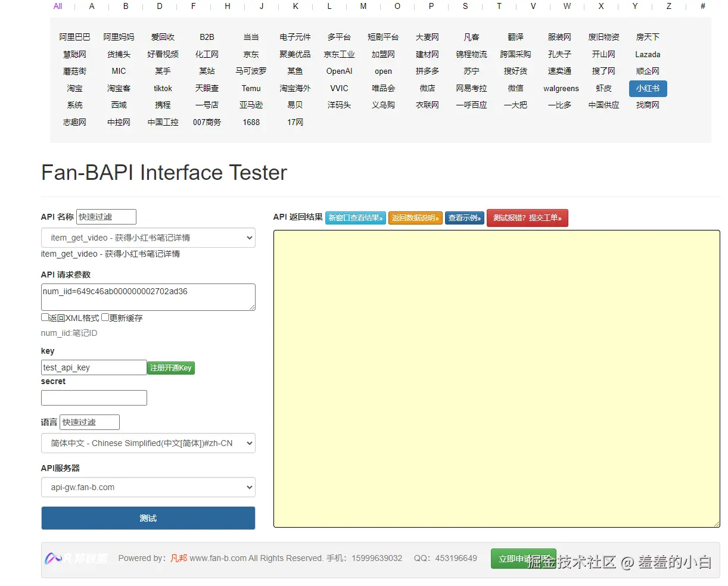Select the 淘宝海外 platform
This screenshot has height=586, width=728.
pyautogui.click(x=295, y=88)
